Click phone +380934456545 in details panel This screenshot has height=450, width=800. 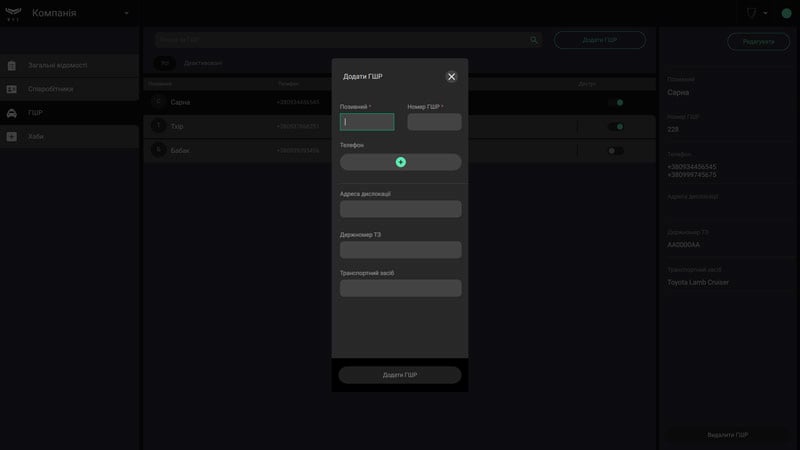pyautogui.click(x=691, y=167)
